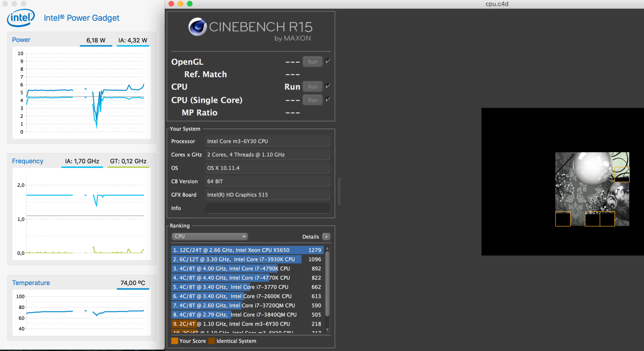Screen dimensions: 644x351
Task: Click the scroll-up arrow of ranking list
Action: (327, 248)
